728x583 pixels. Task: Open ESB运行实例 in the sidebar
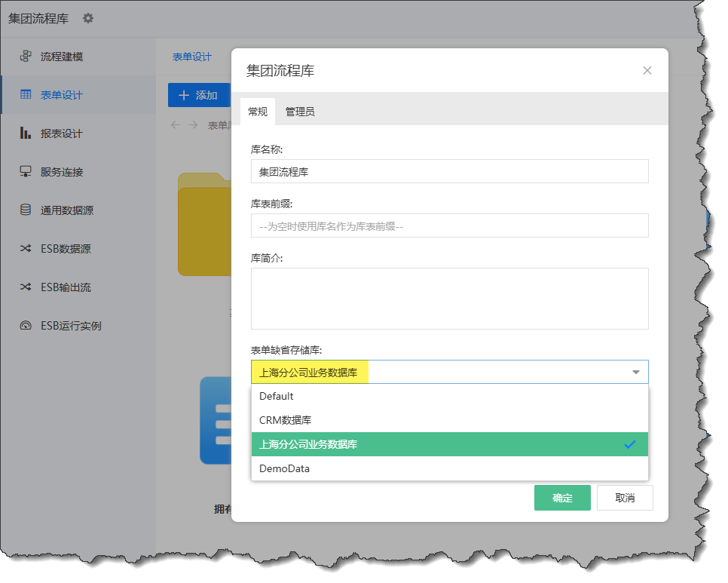[70, 326]
